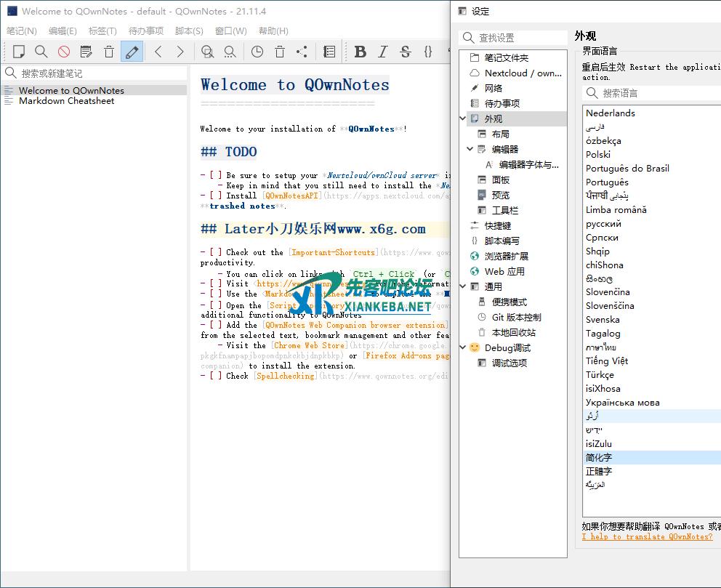Apply strikethrough with the S icon

point(406,52)
